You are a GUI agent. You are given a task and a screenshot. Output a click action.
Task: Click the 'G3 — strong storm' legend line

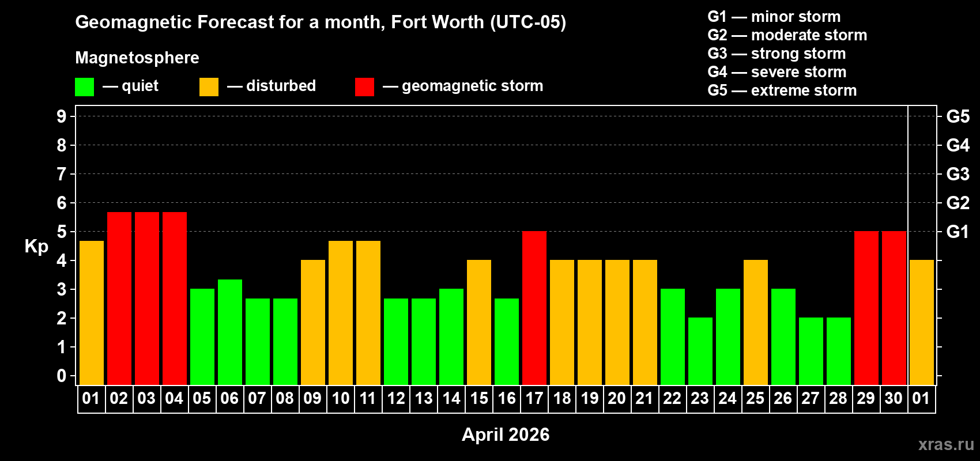point(777,54)
